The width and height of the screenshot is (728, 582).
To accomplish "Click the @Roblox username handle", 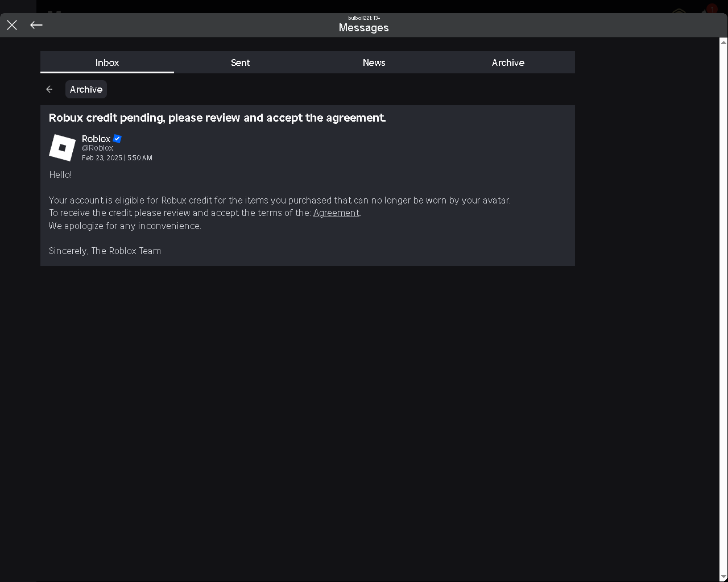I will 98,148.
